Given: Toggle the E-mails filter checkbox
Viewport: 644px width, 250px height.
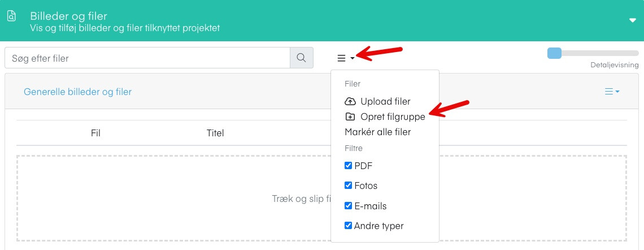Looking at the screenshot, I should point(349,205).
